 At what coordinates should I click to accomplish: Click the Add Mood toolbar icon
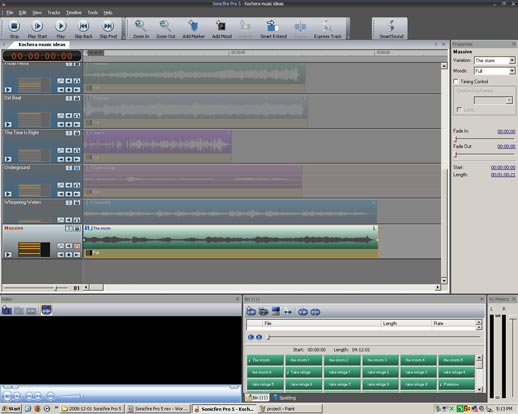tap(222, 29)
